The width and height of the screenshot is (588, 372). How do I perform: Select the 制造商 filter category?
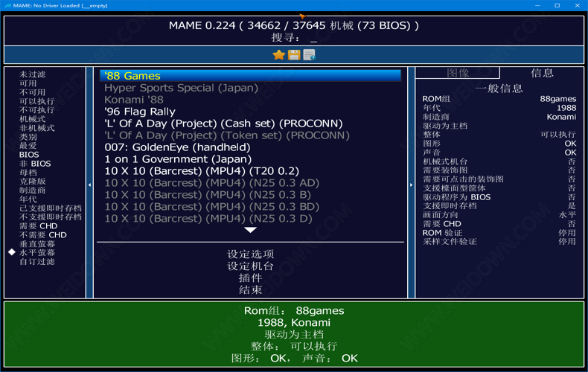coord(33,190)
